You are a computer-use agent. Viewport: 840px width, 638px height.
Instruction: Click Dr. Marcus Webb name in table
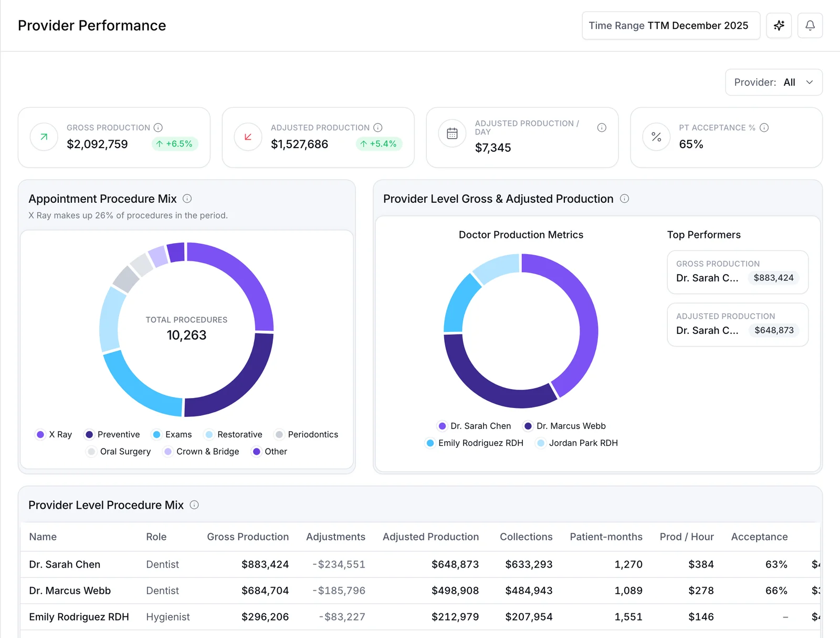(70, 591)
